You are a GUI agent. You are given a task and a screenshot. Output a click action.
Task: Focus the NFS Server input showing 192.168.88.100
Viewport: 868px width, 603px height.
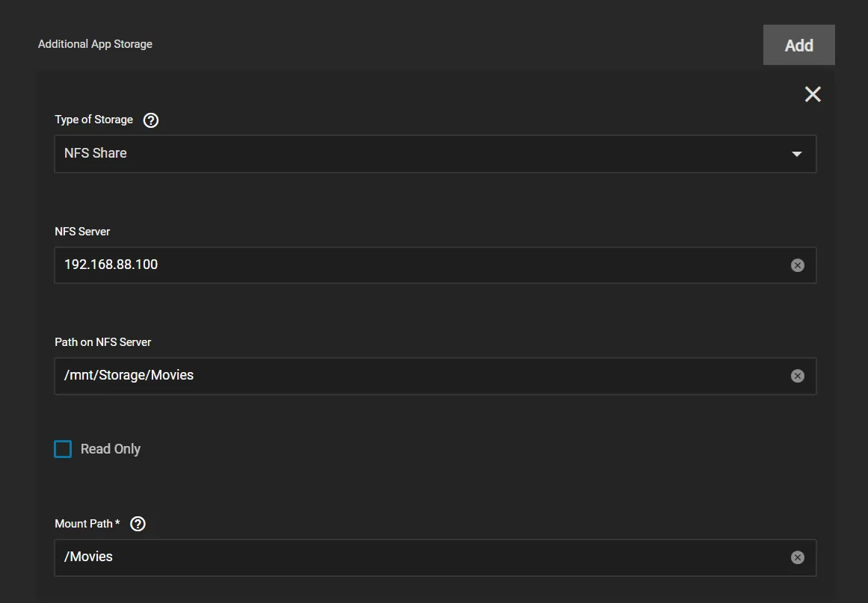click(x=419, y=265)
